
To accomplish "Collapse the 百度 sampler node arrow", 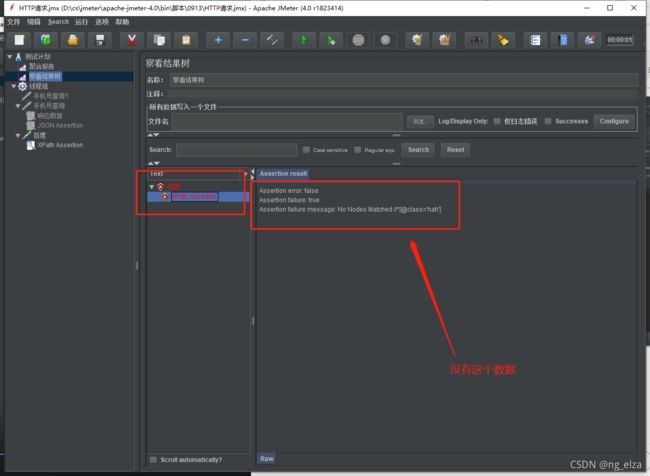I will point(18,135).
